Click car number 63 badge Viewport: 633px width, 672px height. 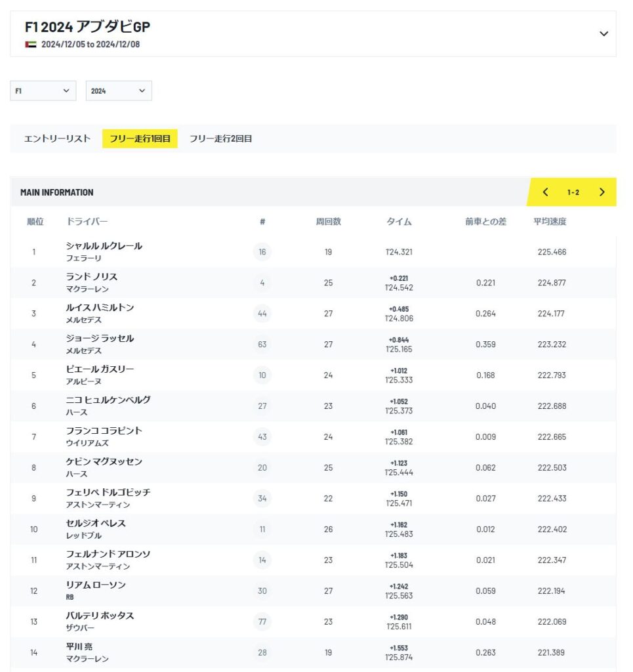point(262,345)
